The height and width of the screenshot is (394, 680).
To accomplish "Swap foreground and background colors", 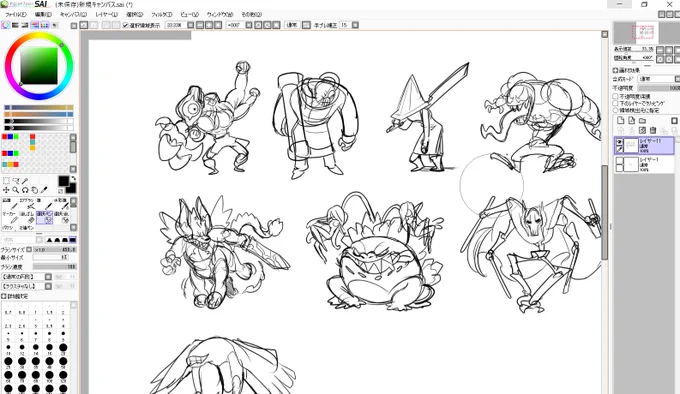I will (x=73, y=178).
